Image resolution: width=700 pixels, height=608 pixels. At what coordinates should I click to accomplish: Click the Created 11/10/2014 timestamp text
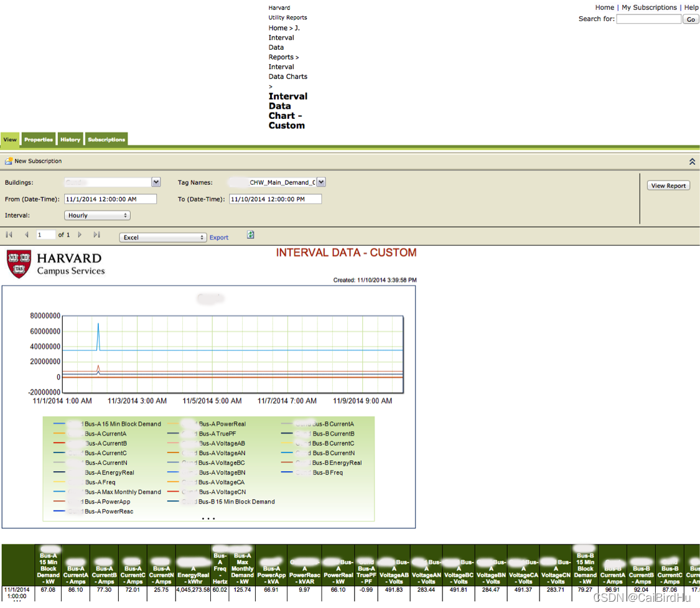375,280
